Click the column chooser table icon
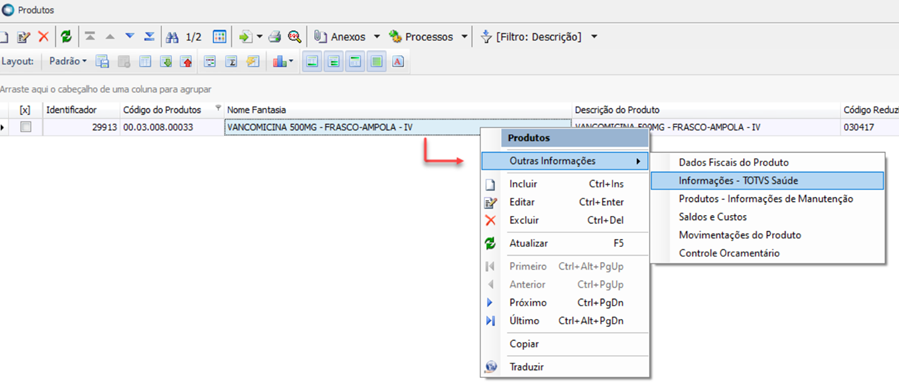This screenshot has width=900, height=386. point(145,61)
